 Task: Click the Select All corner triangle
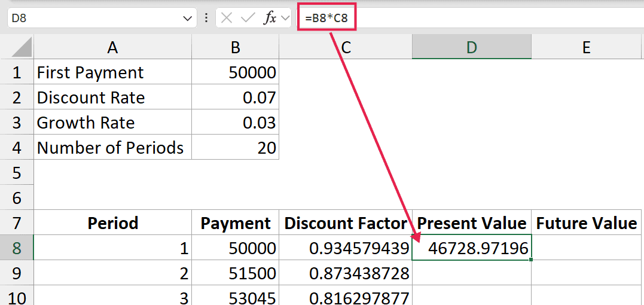[22, 47]
